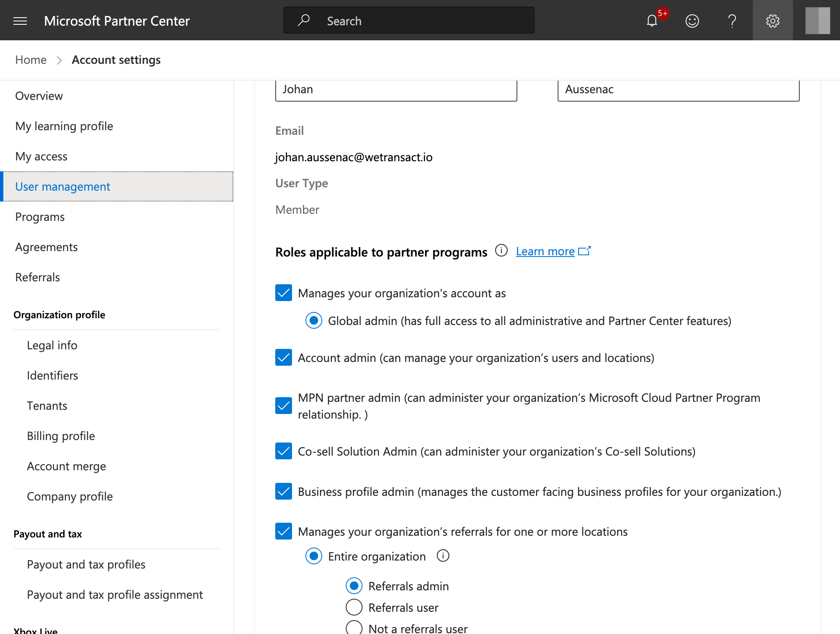The width and height of the screenshot is (840, 634).
Task: Open the user account avatar
Action: pyautogui.click(x=817, y=21)
